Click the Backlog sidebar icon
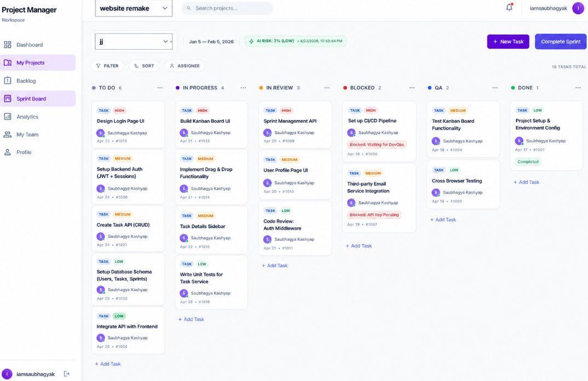Image resolution: width=588 pixels, height=381 pixels. [x=8, y=81]
